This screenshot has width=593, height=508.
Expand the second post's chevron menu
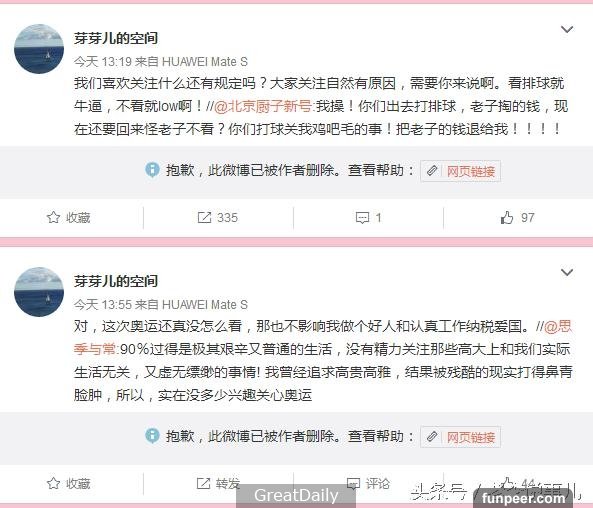click(567, 272)
